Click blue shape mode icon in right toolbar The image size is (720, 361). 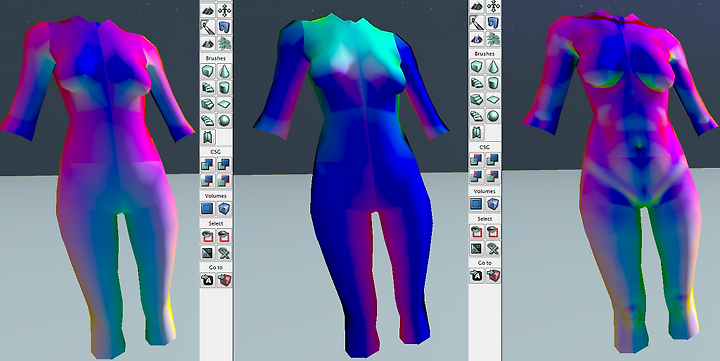493,22
